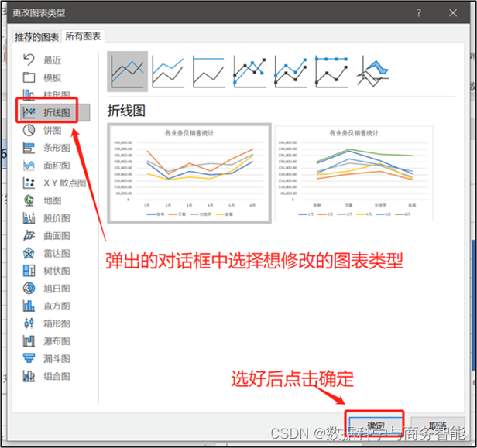Choose the Combo chart (组合图) category
The height and width of the screenshot is (448, 477).
pos(47,376)
